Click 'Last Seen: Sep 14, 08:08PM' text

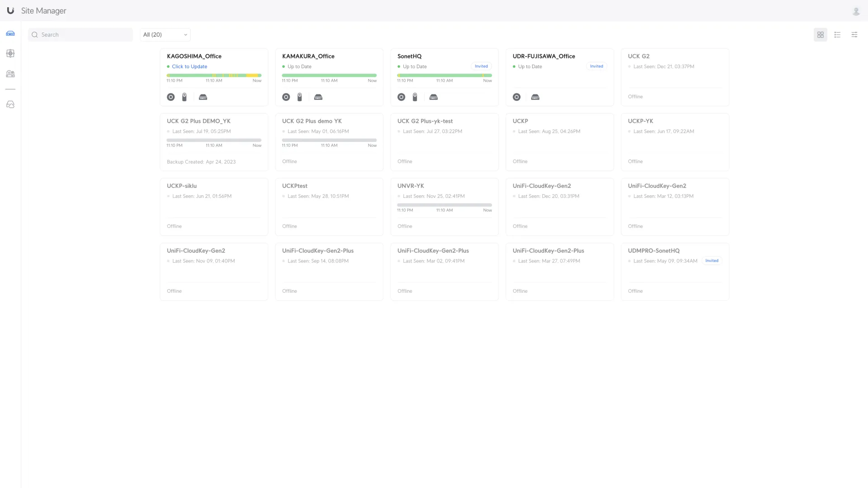click(318, 261)
